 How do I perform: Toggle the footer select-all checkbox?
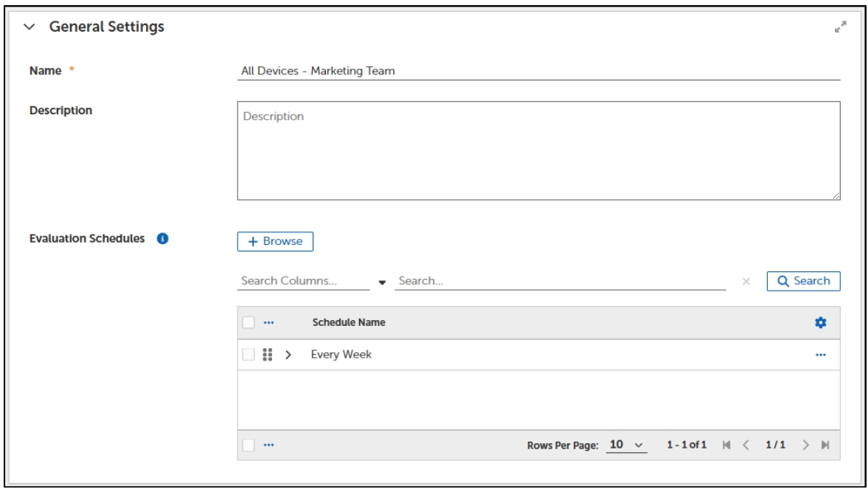[x=249, y=445]
